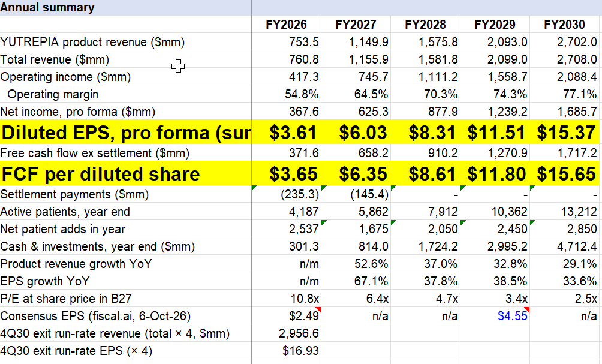The image size is (602, 364).
Task: Select settlement payment cell (145.4)
Action: [356, 194]
